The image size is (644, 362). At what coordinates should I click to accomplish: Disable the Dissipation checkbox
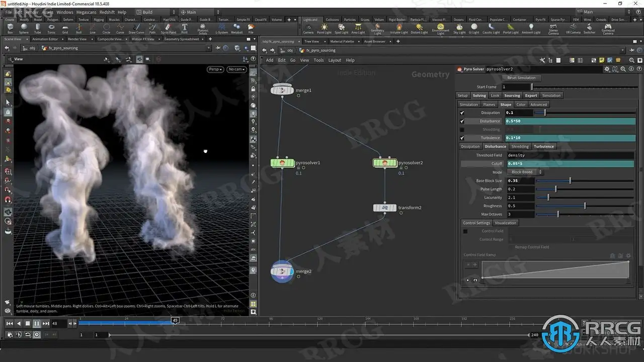click(x=462, y=113)
